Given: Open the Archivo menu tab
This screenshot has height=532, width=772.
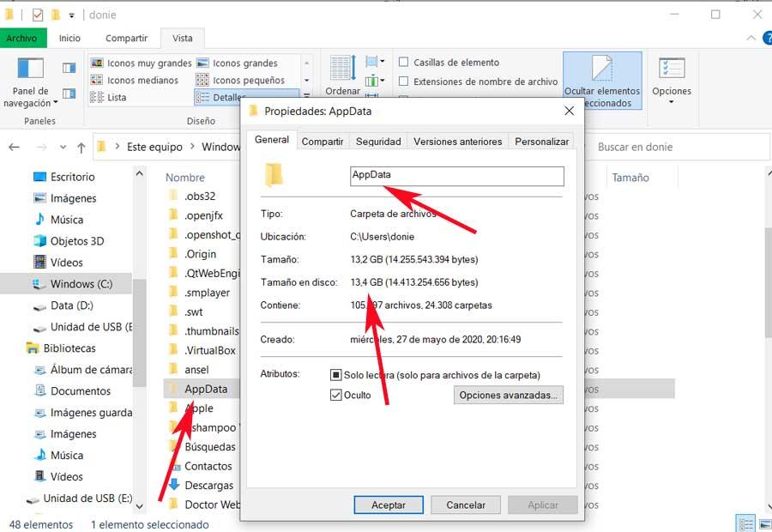Looking at the screenshot, I should click(x=22, y=38).
